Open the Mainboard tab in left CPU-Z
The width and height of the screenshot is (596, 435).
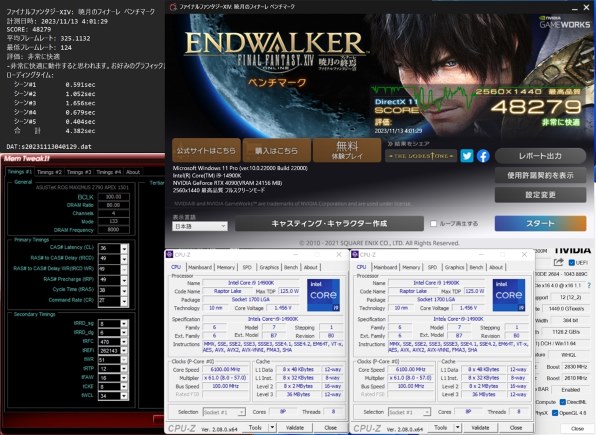[200, 267]
